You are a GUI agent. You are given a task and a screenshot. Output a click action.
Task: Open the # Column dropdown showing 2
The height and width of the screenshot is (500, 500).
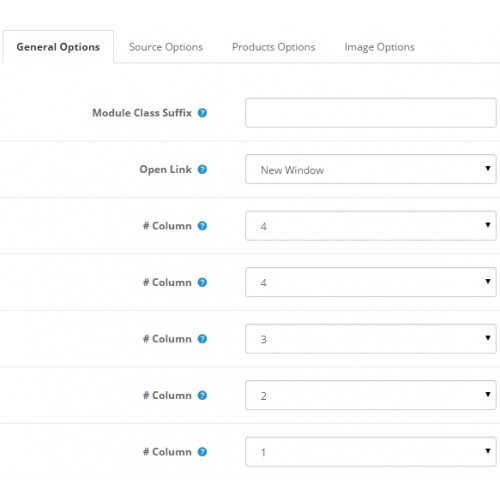pos(371,395)
